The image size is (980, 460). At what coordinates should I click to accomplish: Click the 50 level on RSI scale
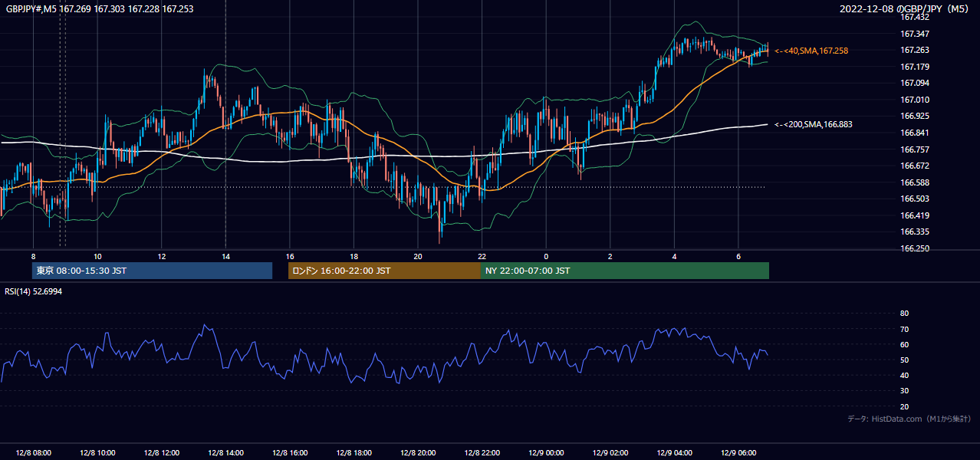click(904, 360)
